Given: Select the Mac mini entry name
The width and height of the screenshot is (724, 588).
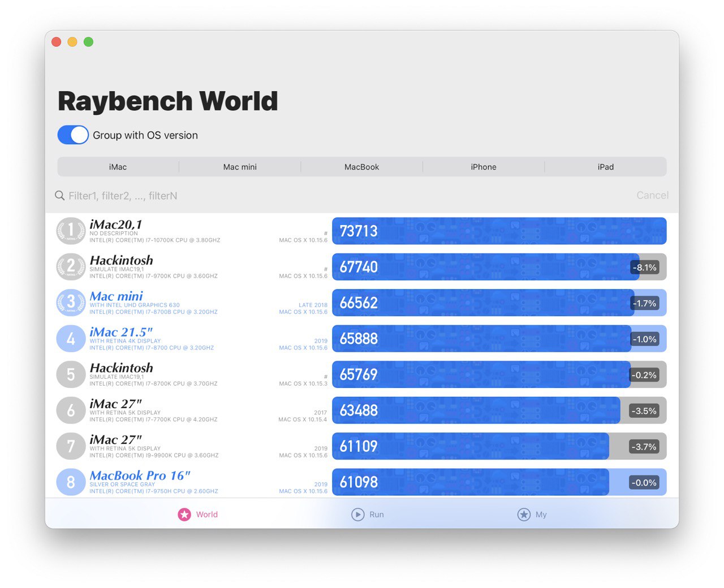Looking at the screenshot, I should [x=116, y=296].
